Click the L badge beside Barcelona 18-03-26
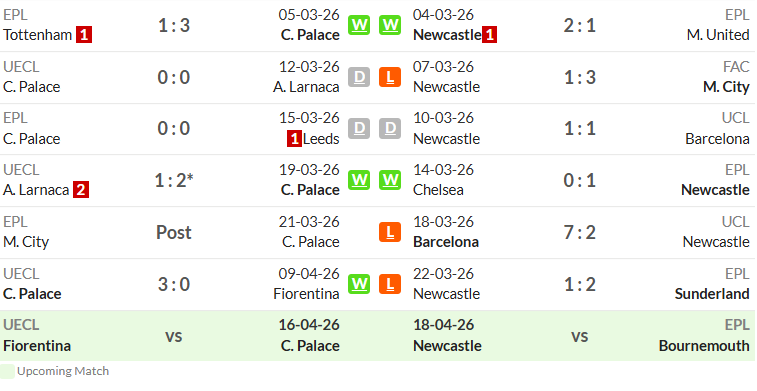 [x=390, y=232]
